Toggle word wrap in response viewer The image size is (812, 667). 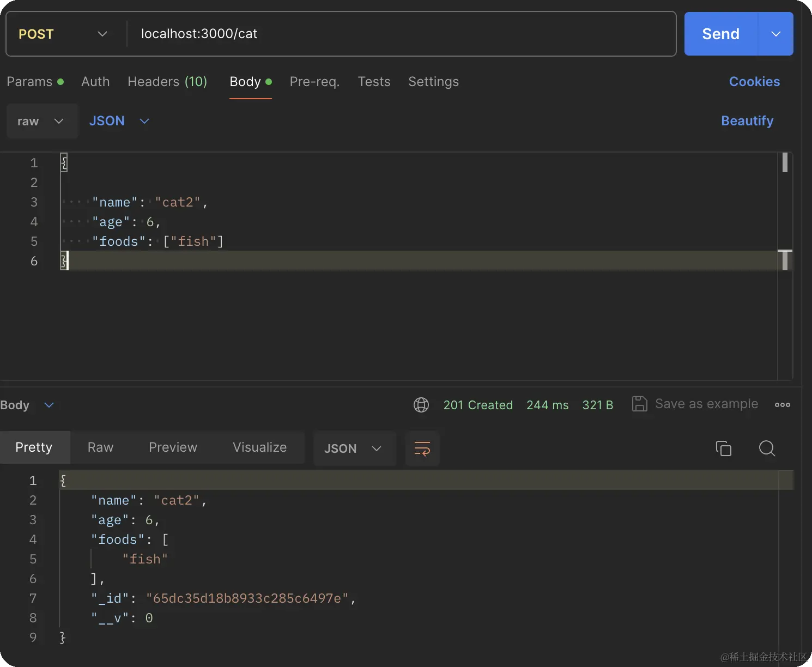click(x=422, y=448)
